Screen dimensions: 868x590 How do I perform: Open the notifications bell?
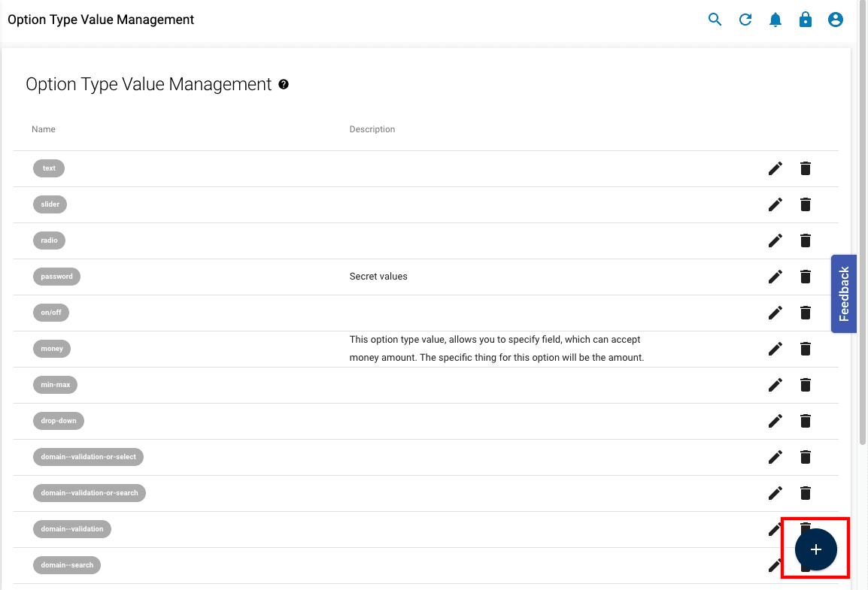point(775,20)
